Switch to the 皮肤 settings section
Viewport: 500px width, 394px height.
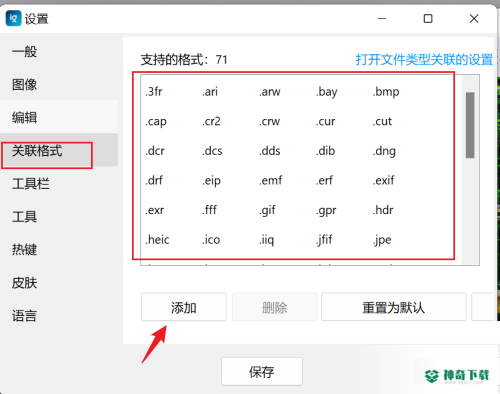click(59, 283)
